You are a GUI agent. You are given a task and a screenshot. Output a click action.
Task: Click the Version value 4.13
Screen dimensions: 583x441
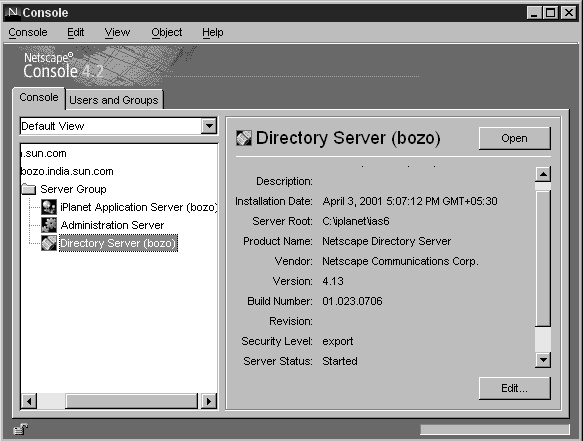pos(333,281)
